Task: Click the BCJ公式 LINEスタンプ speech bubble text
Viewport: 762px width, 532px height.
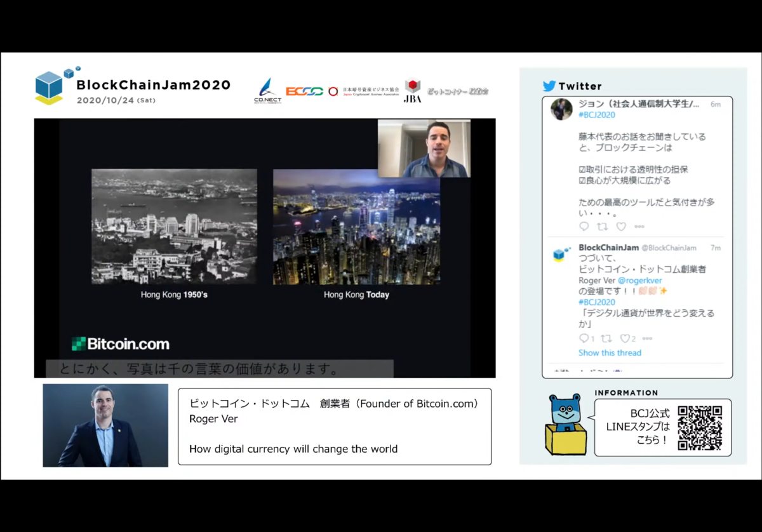Action: coord(638,427)
